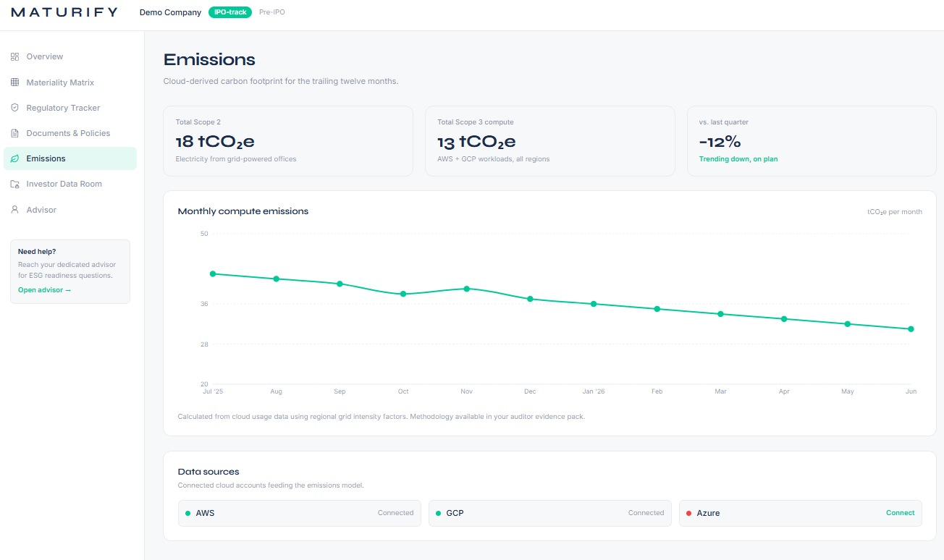Image resolution: width=944 pixels, height=560 pixels.
Task: Click the Emissions page title
Action: (209, 59)
